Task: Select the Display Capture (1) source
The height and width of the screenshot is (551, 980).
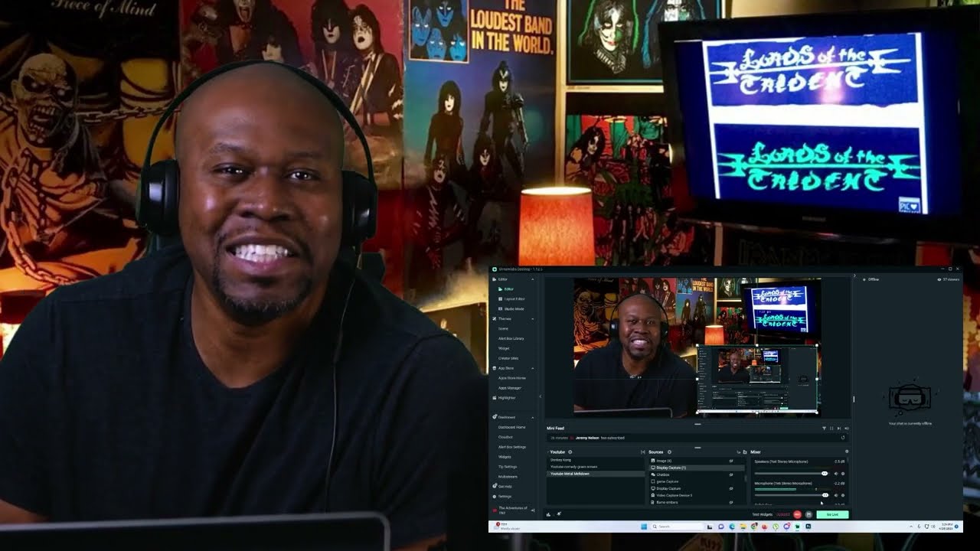Action: 697,468
